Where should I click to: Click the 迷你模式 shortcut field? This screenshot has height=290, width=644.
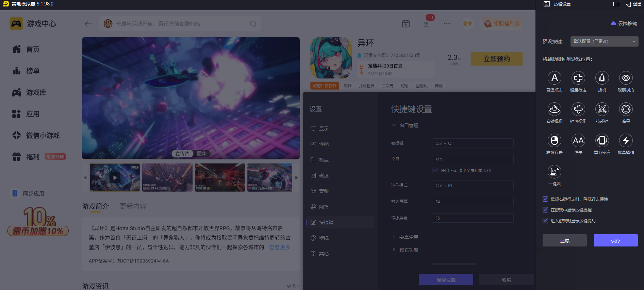[x=473, y=185]
